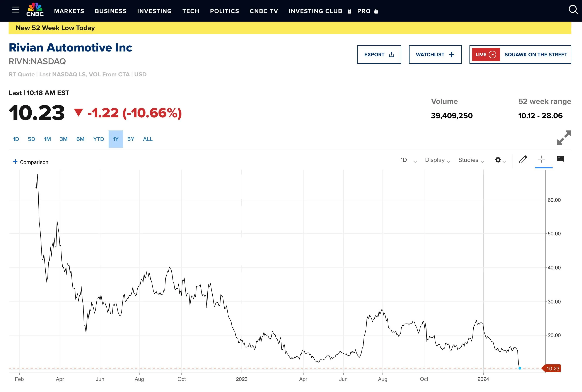
Task: Select the 5Y time range
Action: [x=131, y=139]
